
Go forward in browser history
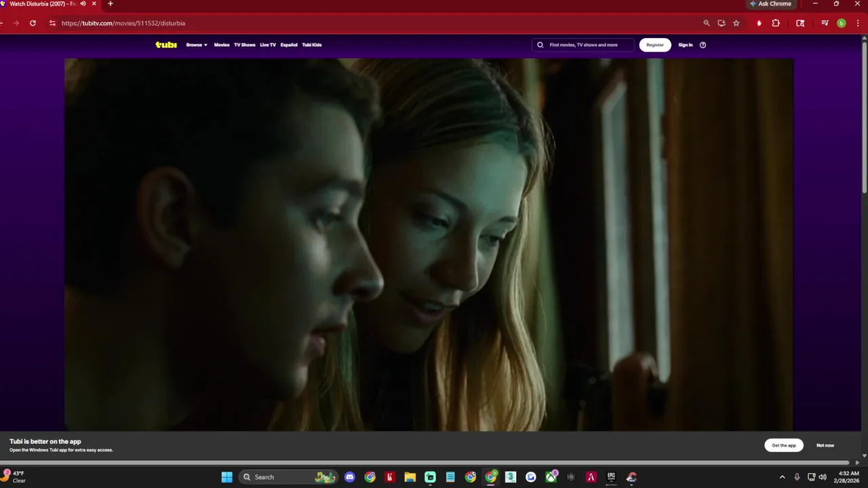tap(16, 23)
